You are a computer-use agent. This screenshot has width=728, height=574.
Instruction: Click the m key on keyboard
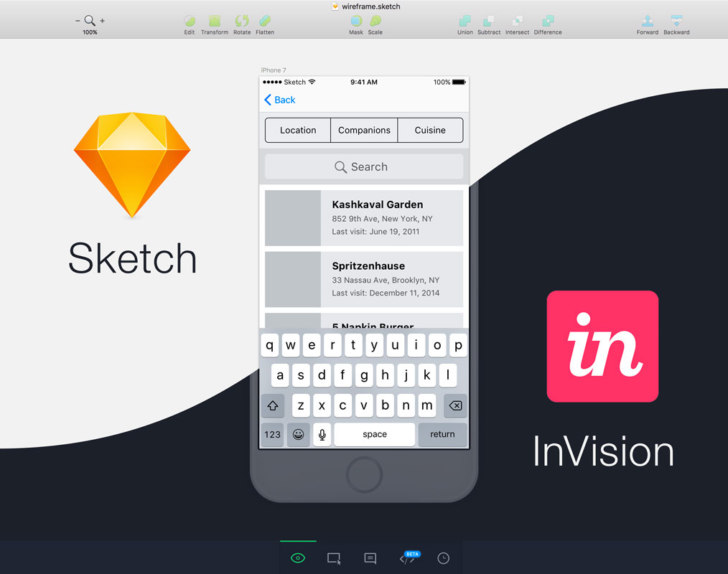click(426, 405)
